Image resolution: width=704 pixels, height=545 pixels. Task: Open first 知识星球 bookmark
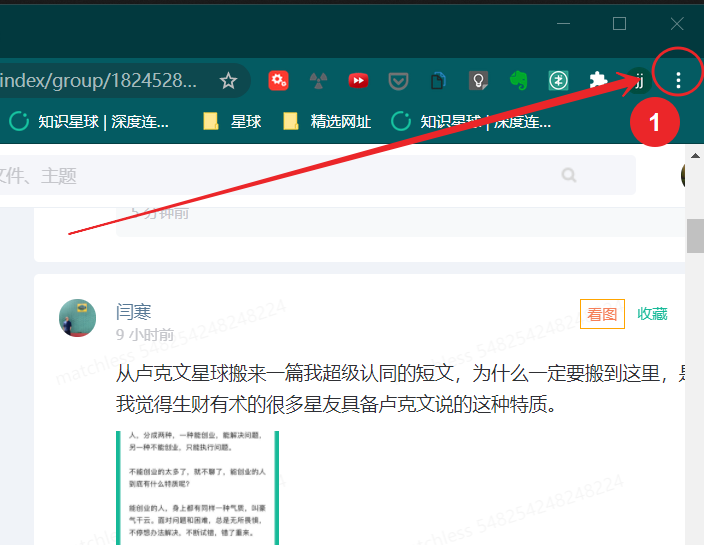tap(90, 122)
